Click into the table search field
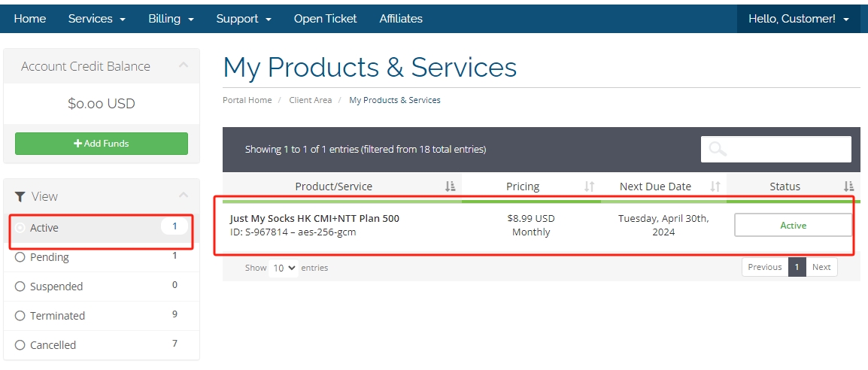 (776, 150)
